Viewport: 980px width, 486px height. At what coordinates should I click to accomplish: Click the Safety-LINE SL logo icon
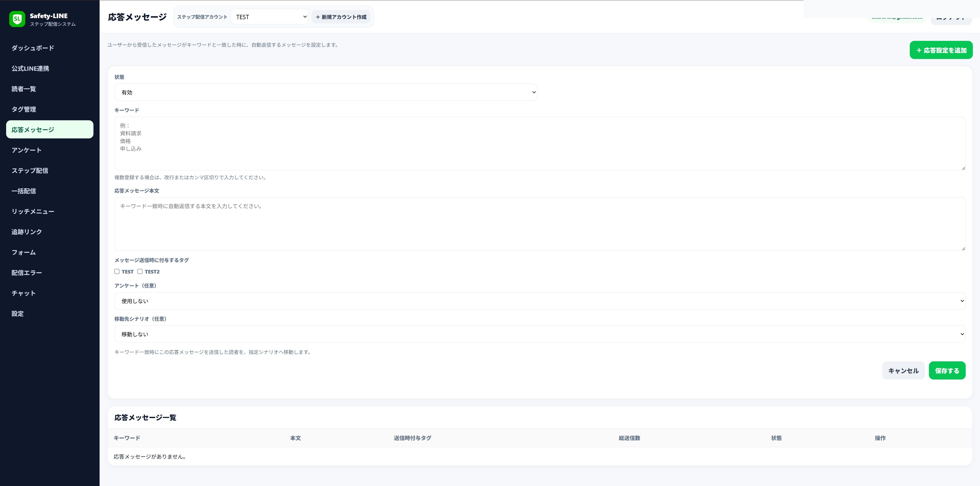coord(17,19)
